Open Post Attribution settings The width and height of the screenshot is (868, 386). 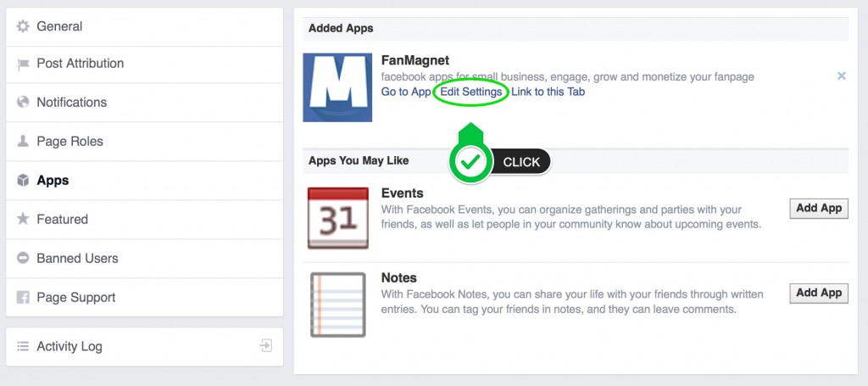click(x=144, y=64)
